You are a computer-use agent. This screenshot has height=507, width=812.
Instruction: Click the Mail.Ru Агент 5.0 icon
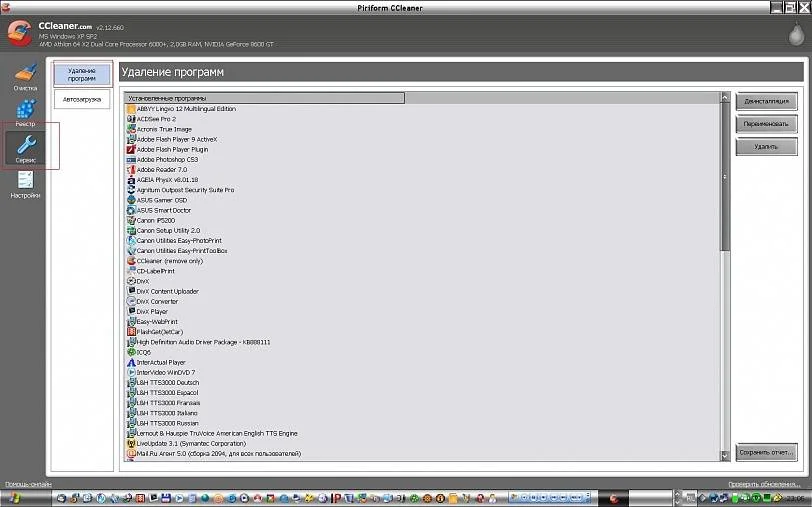coord(131,454)
